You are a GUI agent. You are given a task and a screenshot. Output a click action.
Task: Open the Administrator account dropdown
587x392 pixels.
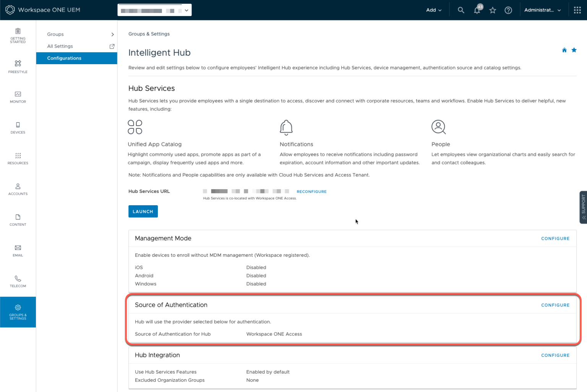click(542, 10)
